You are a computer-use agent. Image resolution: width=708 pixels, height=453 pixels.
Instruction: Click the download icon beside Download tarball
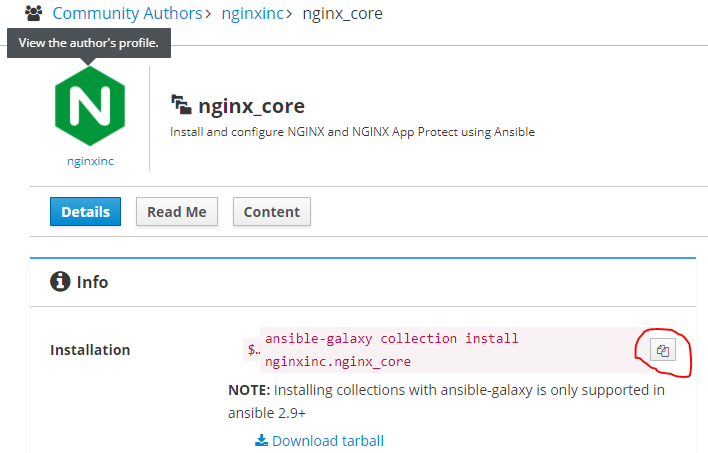point(261,440)
